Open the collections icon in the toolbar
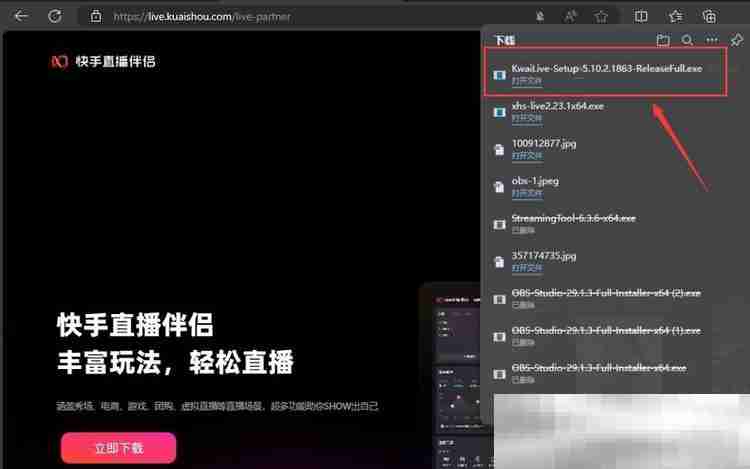Image resolution: width=750 pixels, height=469 pixels. (709, 17)
